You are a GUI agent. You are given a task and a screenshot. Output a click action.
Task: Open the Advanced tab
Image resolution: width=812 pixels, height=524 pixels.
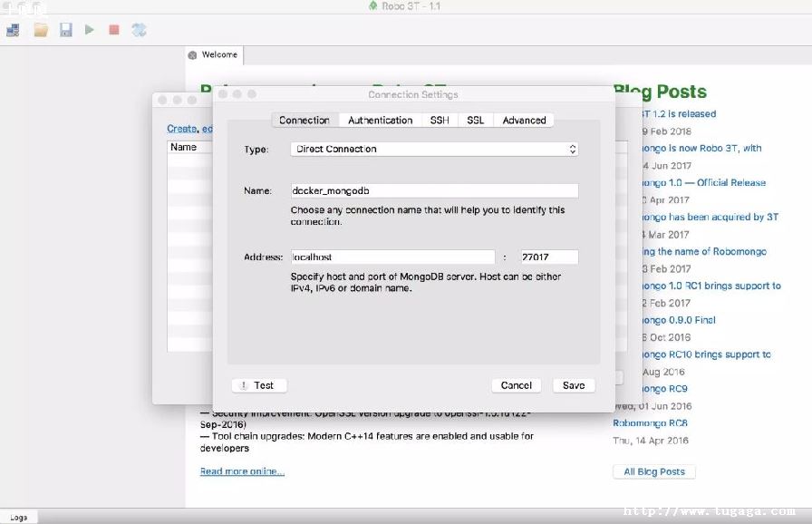tap(524, 121)
